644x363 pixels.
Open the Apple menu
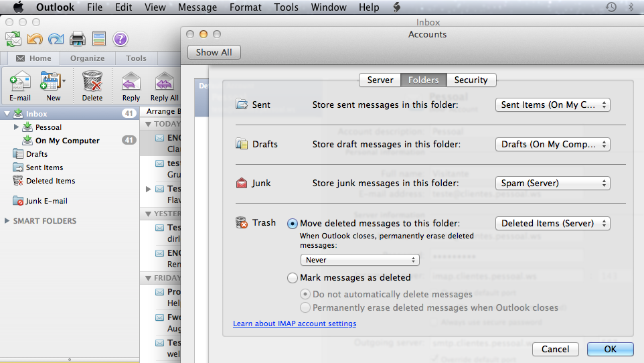pos(18,7)
